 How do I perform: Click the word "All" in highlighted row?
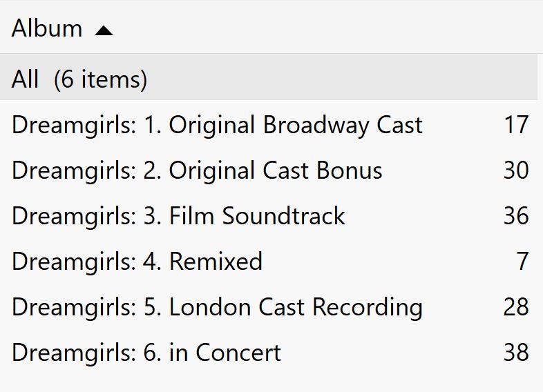click(x=25, y=79)
